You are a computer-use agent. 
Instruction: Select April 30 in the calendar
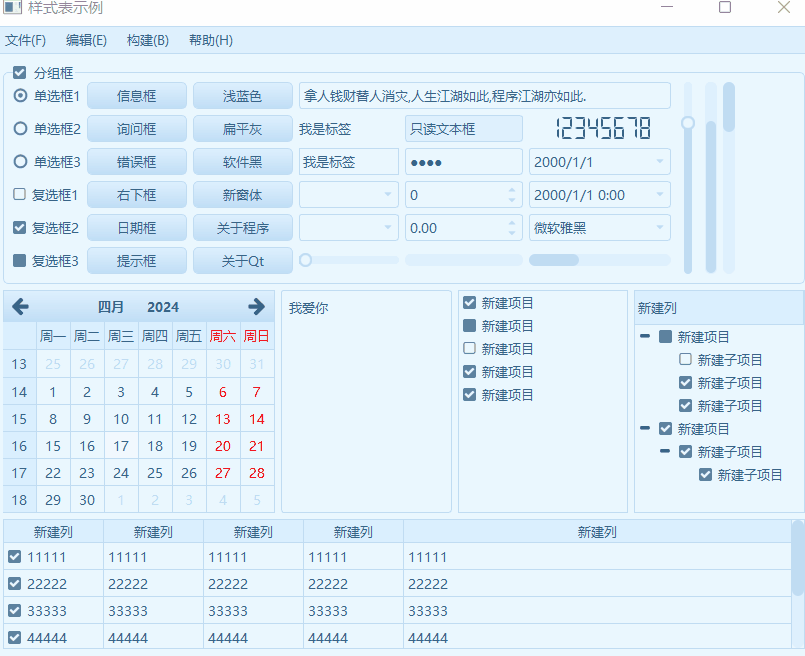pyautogui.click(x=87, y=499)
